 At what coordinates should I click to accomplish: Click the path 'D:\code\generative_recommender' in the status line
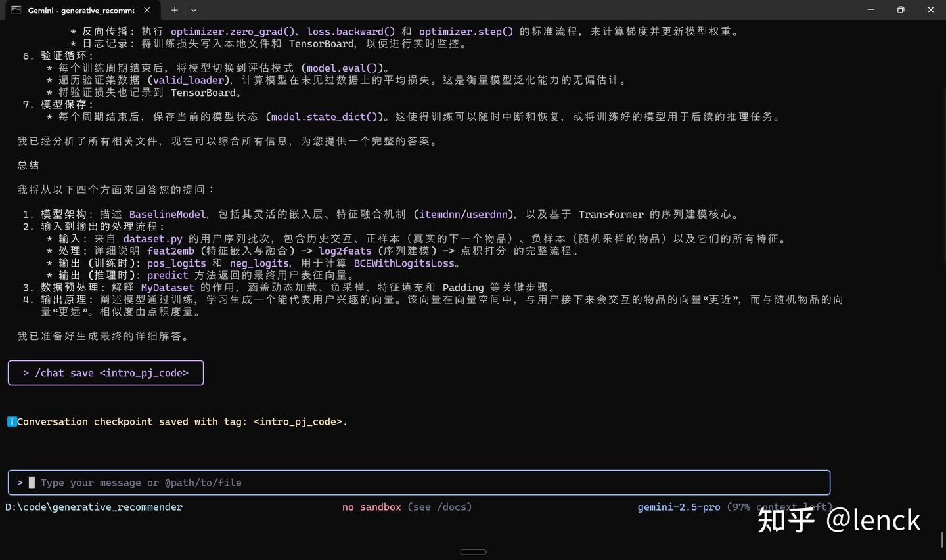pos(94,507)
